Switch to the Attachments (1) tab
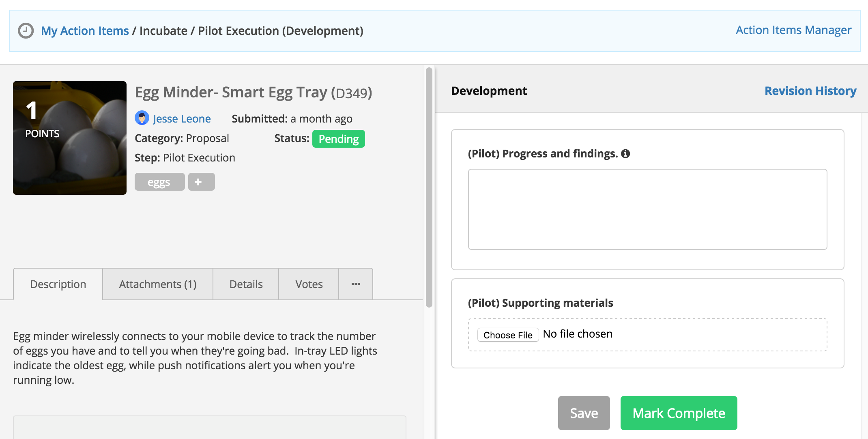This screenshot has height=439, width=868. [158, 284]
